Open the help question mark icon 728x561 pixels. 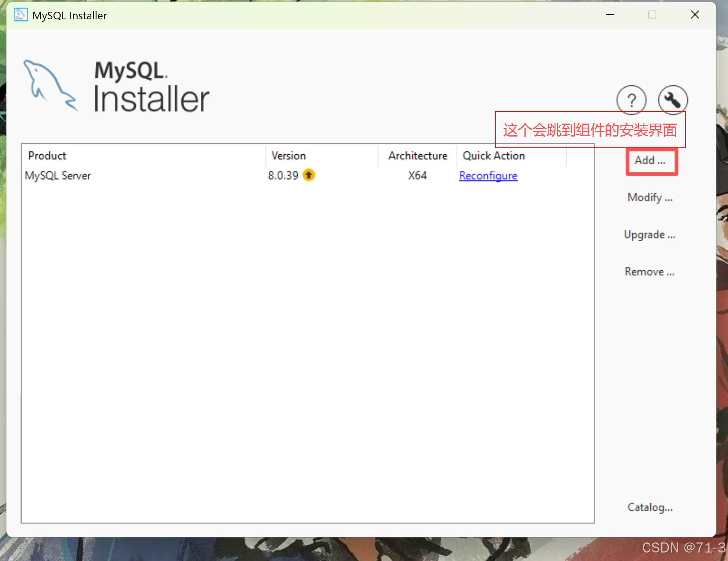[x=631, y=100]
